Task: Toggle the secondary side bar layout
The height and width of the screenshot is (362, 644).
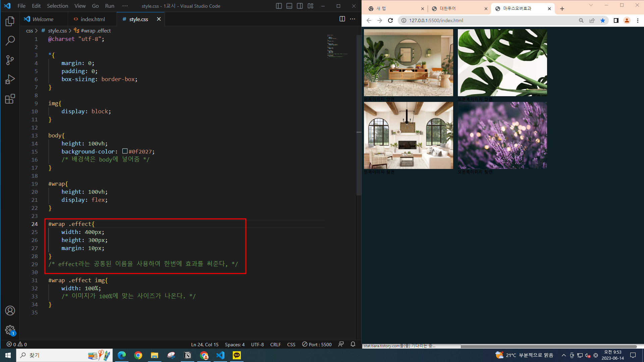Action: [x=300, y=6]
